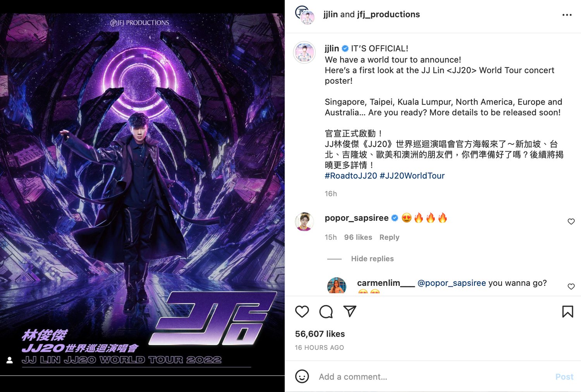The height and width of the screenshot is (392, 581).
Task: Open the #RoadtoJJ20 hashtag
Action: [351, 176]
